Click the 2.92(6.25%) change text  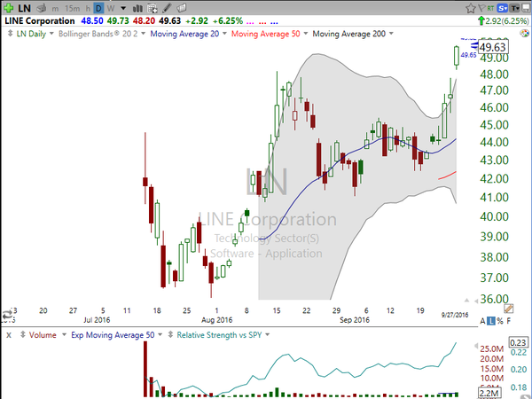pos(507,21)
